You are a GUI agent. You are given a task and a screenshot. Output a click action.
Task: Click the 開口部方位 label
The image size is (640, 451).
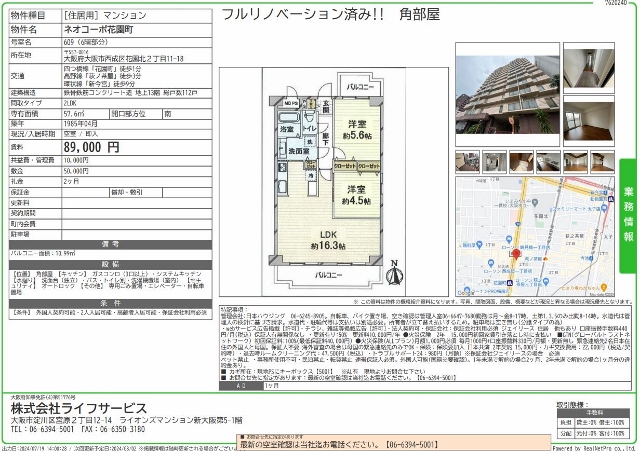point(129,114)
